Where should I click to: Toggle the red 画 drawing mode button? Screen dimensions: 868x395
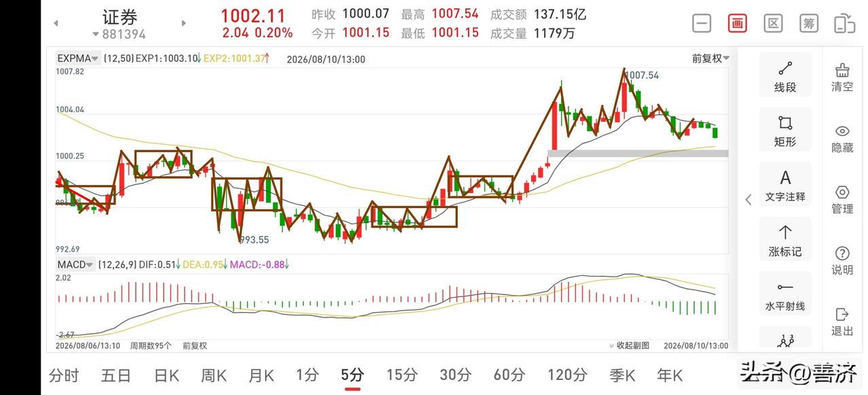737,23
